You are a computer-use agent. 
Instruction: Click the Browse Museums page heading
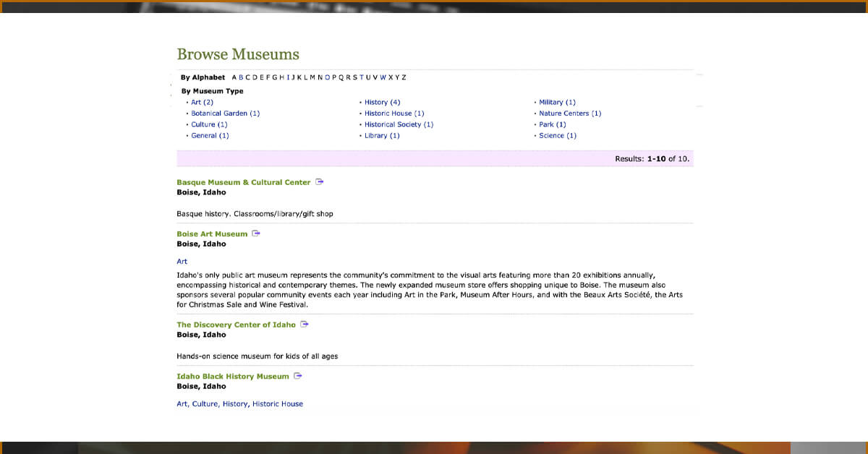[238, 54]
